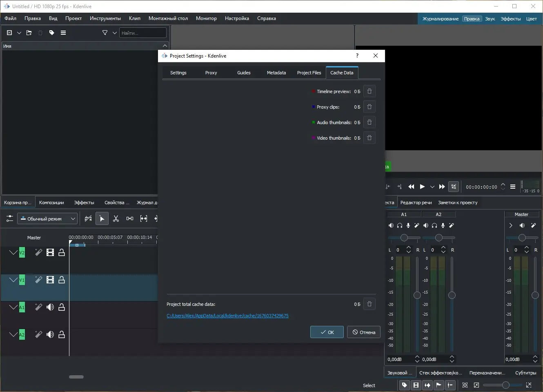Toggle lock on track V2
Screen dimensions: 543x392
pos(62,253)
